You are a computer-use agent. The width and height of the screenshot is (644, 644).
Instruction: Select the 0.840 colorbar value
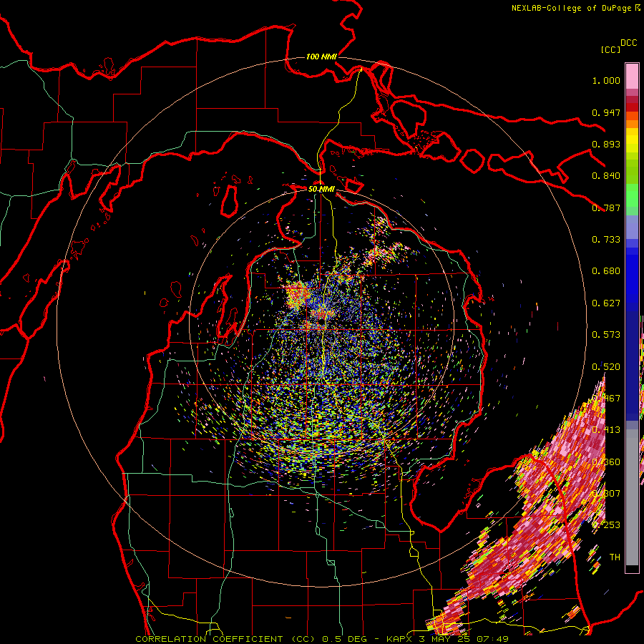606,176
